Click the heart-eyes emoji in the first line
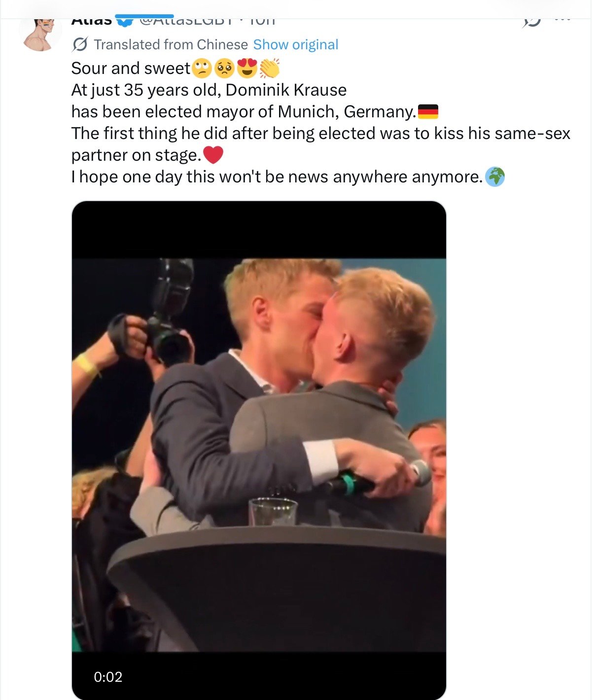 coord(247,69)
